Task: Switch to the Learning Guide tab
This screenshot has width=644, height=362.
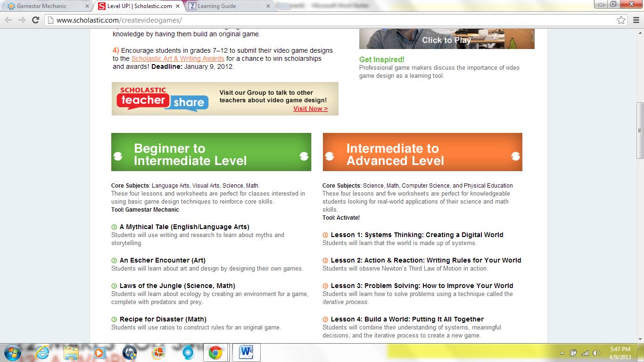Action: pyautogui.click(x=229, y=6)
